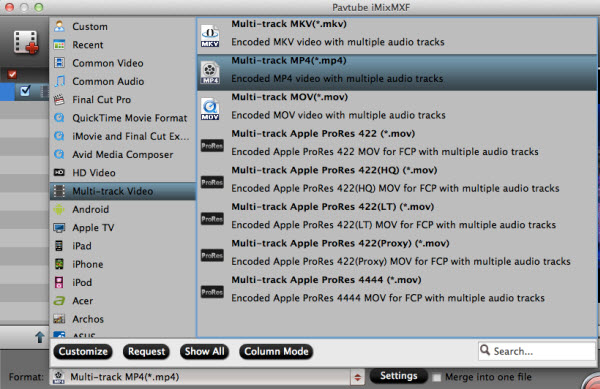Click the QuickTime MOV format icon
The image size is (600, 389).
(210, 109)
